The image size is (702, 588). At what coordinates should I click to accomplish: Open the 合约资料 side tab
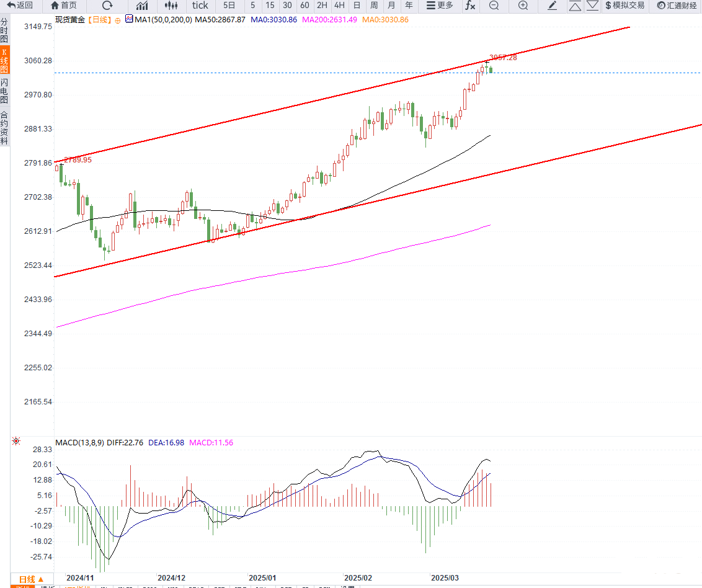(x=4, y=127)
